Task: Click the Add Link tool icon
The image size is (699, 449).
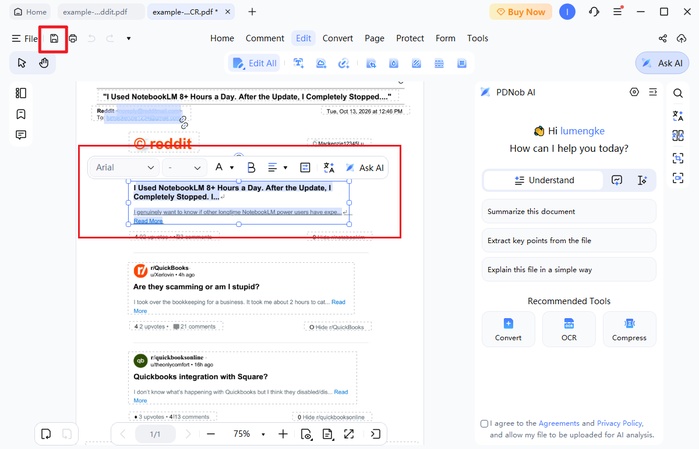Action: [343, 63]
